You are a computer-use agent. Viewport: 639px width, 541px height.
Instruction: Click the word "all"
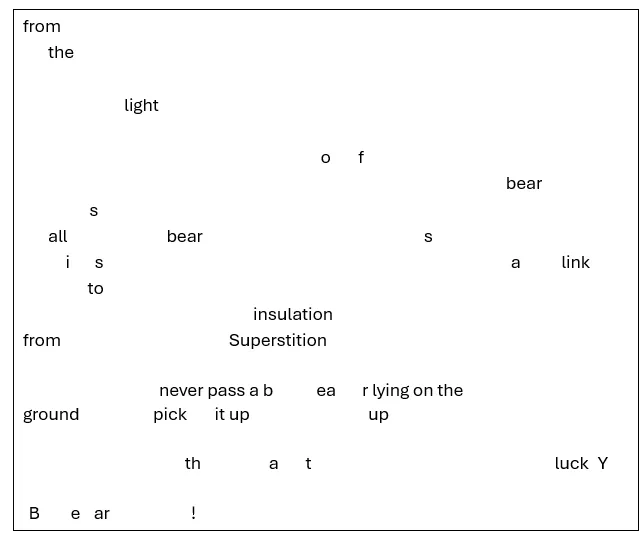[58, 236]
